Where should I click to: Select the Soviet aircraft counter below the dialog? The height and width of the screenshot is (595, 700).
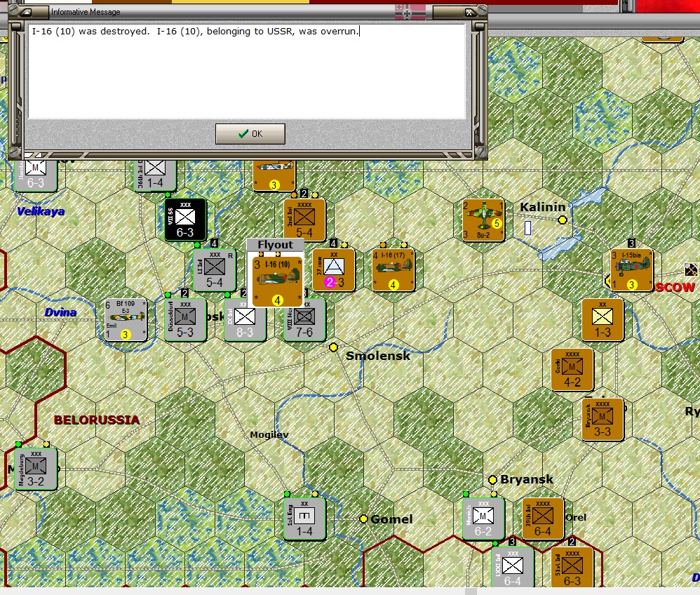(274, 175)
